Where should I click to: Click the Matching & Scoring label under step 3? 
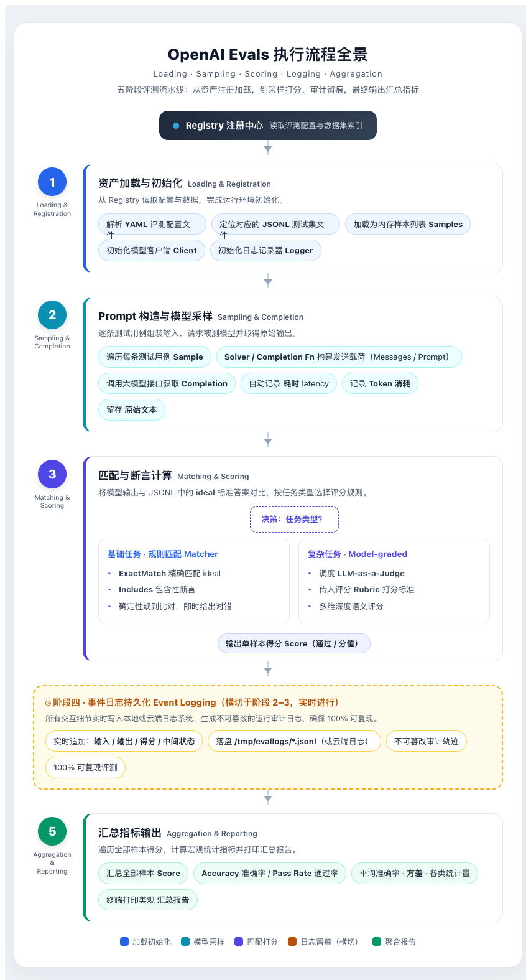pos(52,502)
